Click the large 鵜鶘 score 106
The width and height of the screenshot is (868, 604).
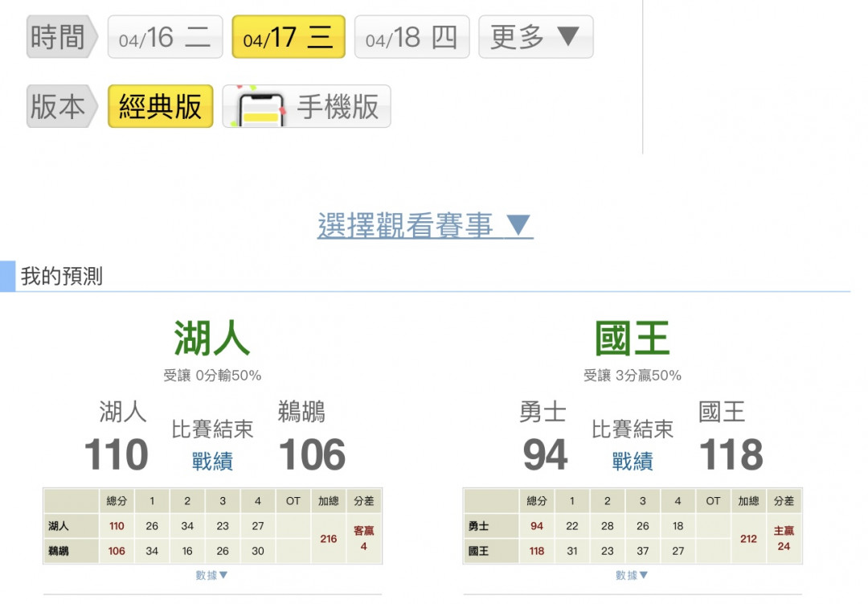click(x=312, y=455)
